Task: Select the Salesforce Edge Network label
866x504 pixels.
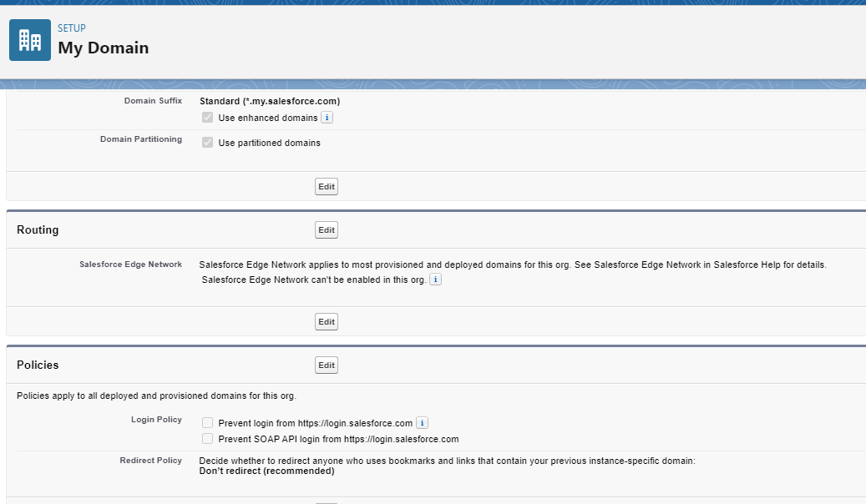Action: (x=130, y=265)
